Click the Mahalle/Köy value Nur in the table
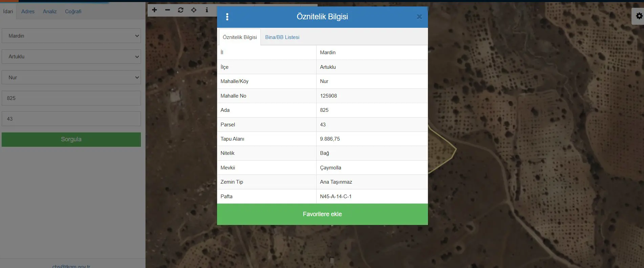Image resolution: width=644 pixels, height=268 pixels. coord(324,81)
